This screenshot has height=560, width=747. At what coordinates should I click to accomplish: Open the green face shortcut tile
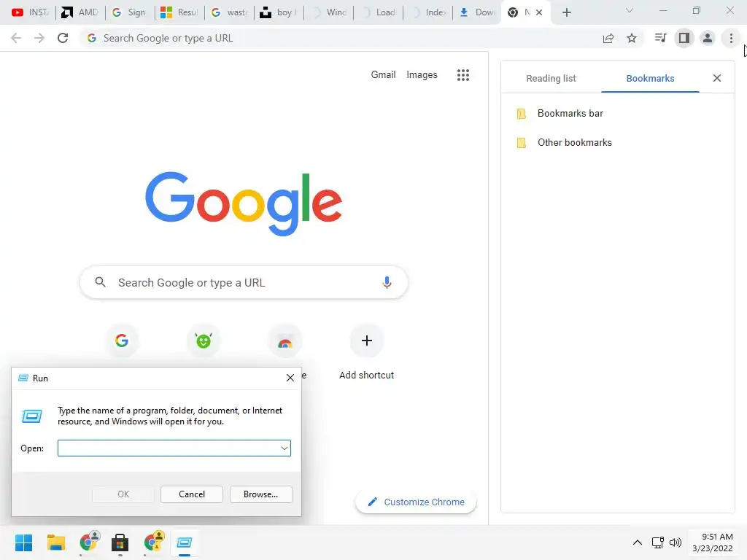(204, 341)
